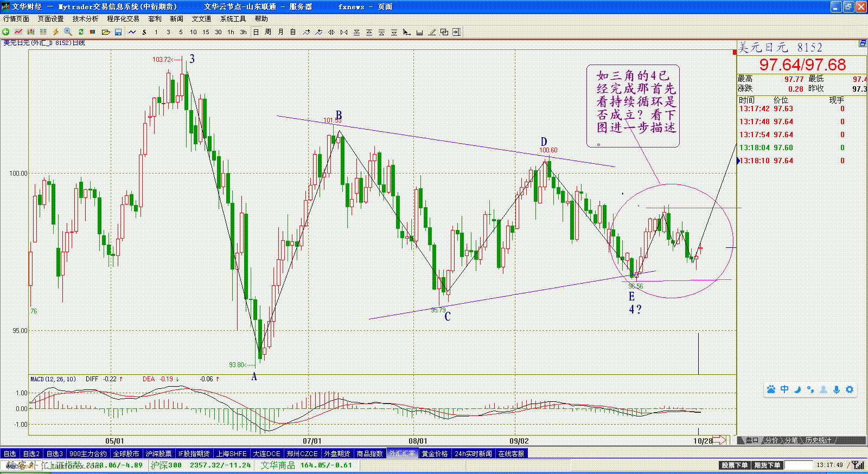Open the 行情页面 menu
The height and width of the screenshot is (474, 868).
pos(16,19)
